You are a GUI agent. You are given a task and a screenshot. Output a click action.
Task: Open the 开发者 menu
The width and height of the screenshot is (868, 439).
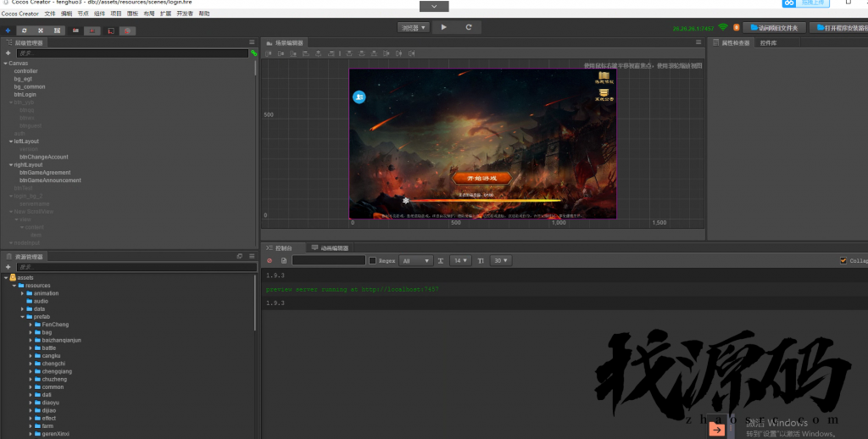pyautogui.click(x=185, y=14)
